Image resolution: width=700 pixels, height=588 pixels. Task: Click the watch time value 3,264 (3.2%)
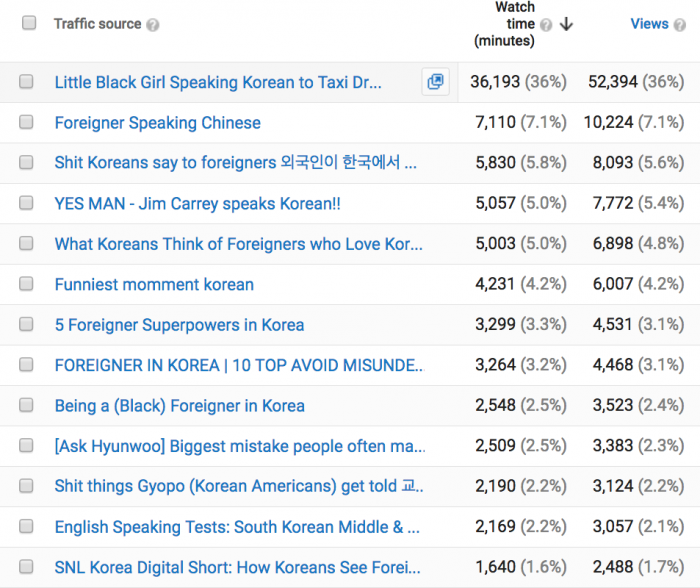[x=521, y=365]
